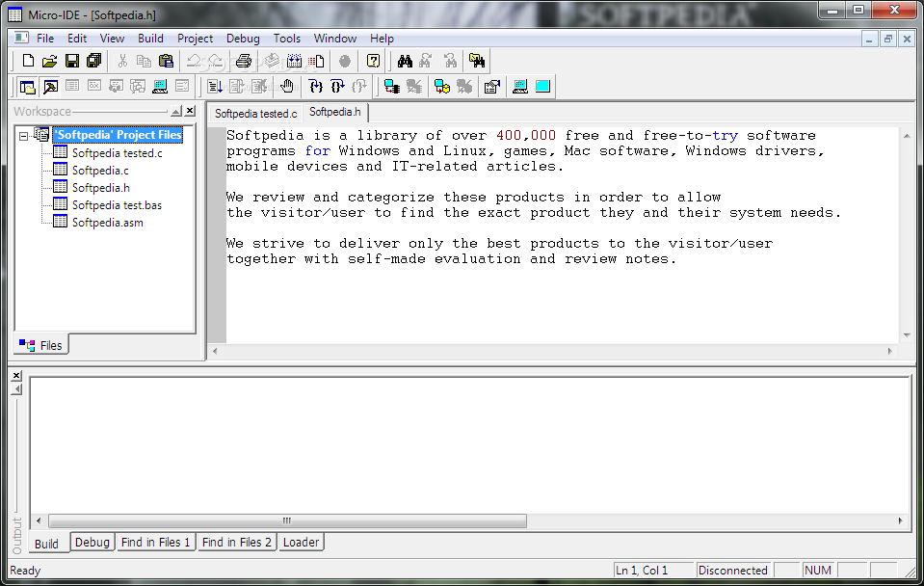This screenshot has height=586, width=924.
Task: Open the Help menu
Action: tap(382, 39)
